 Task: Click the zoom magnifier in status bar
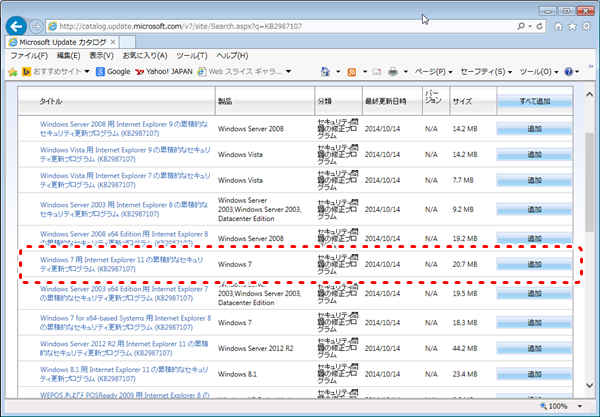coord(543,406)
